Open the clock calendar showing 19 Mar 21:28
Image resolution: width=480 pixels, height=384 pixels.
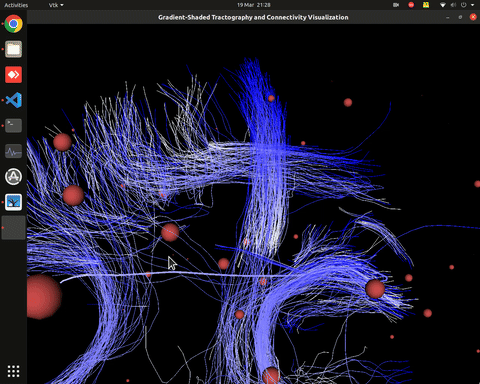pos(254,5)
